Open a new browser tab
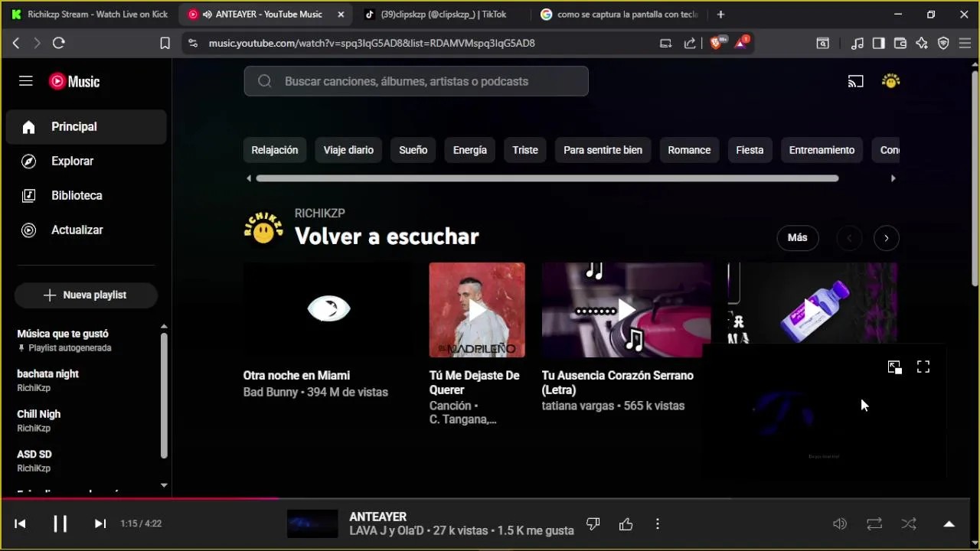Screen dimensions: 980x551 [x=720, y=14]
